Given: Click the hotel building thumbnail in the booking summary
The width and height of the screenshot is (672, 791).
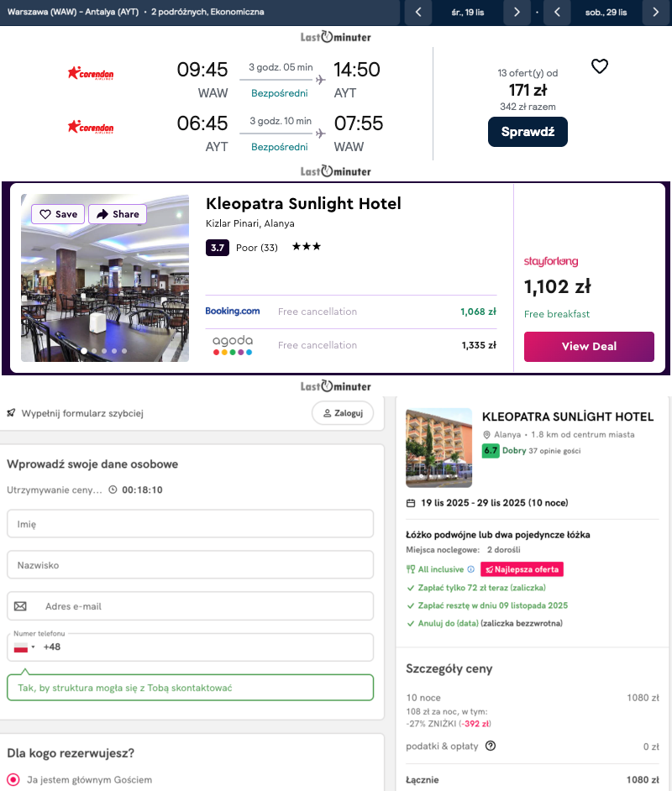Looking at the screenshot, I should (438, 448).
